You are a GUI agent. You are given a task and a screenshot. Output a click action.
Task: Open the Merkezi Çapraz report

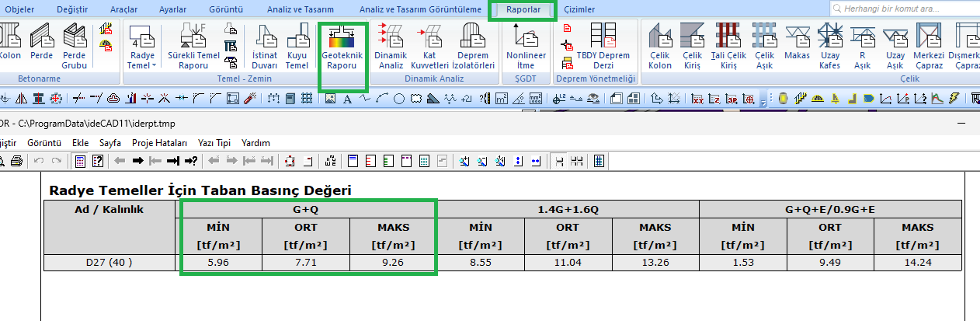[x=929, y=47]
